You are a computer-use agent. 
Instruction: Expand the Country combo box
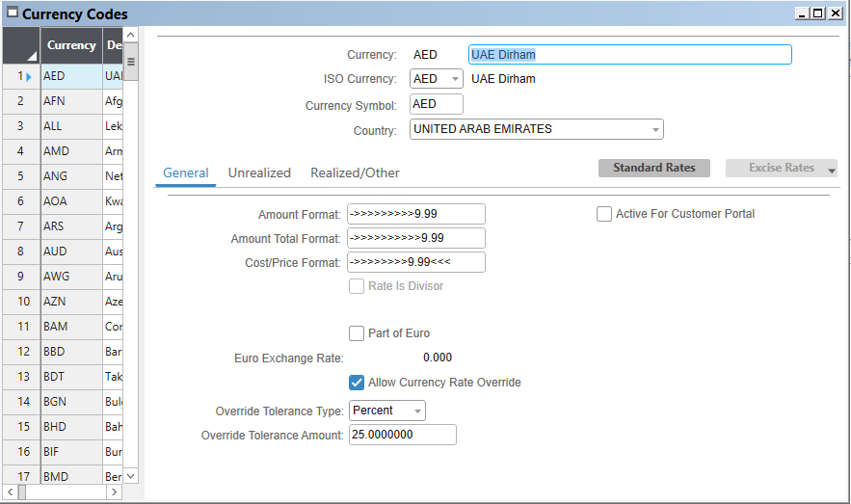point(655,130)
